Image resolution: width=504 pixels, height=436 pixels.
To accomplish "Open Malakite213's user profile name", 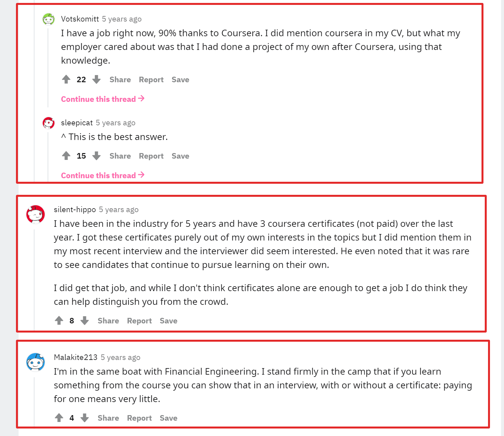I will pyautogui.click(x=76, y=357).
